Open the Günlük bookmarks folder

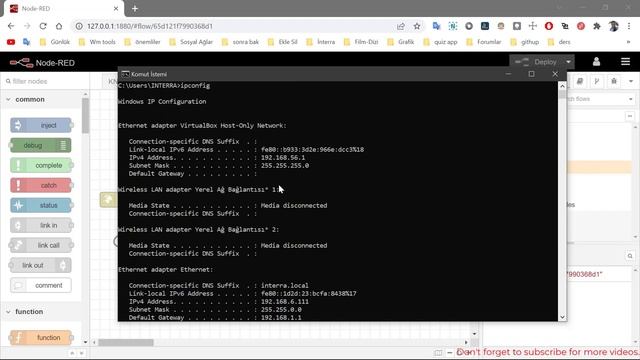point(55,42)
